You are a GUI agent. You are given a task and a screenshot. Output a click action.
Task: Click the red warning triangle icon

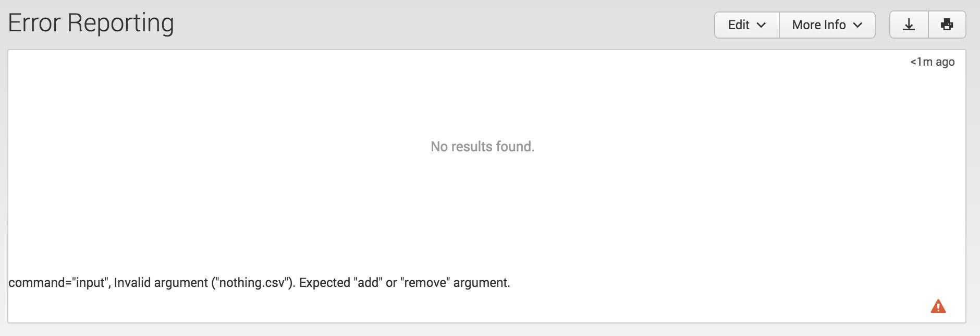coord(938,306)
